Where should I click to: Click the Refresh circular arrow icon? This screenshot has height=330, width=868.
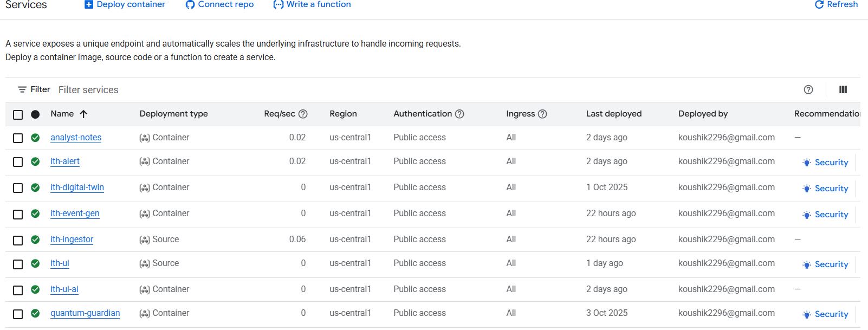pos(819,5)
